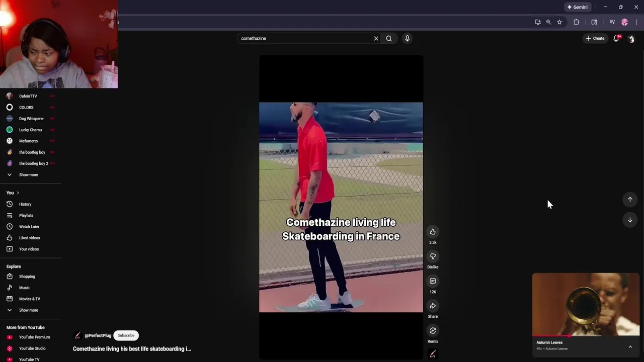
Task: Open Gemini in Chrome
Action: click(x=578, y=7)
